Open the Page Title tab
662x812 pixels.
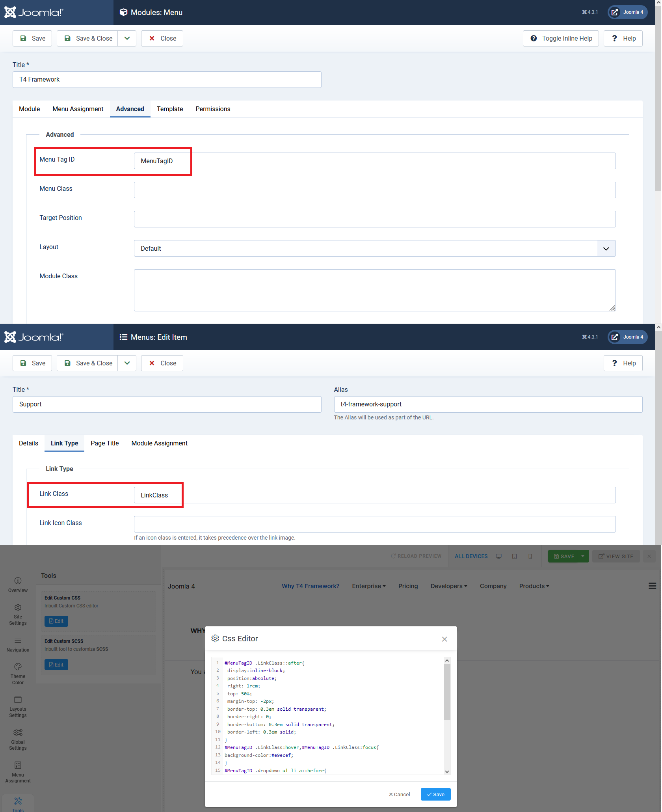105,443
